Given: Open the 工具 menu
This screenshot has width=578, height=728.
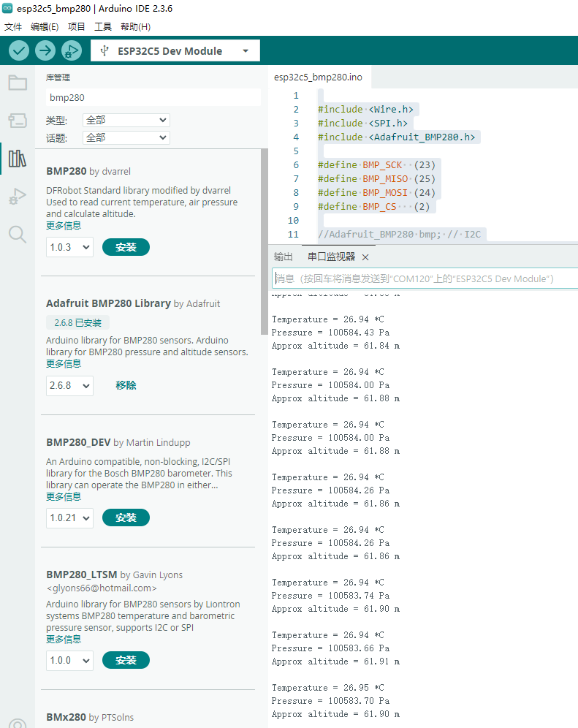Looking at the screenshot, I should pos(103,27).
